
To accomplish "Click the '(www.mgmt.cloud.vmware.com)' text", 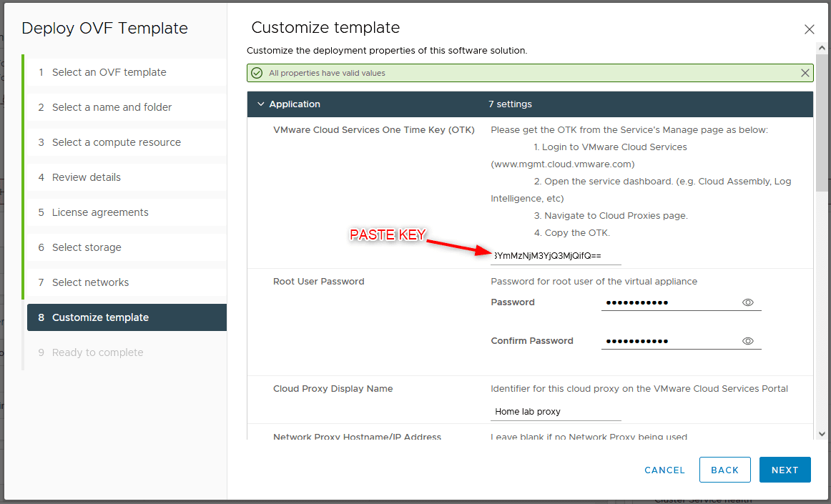I will coord(562,164).
